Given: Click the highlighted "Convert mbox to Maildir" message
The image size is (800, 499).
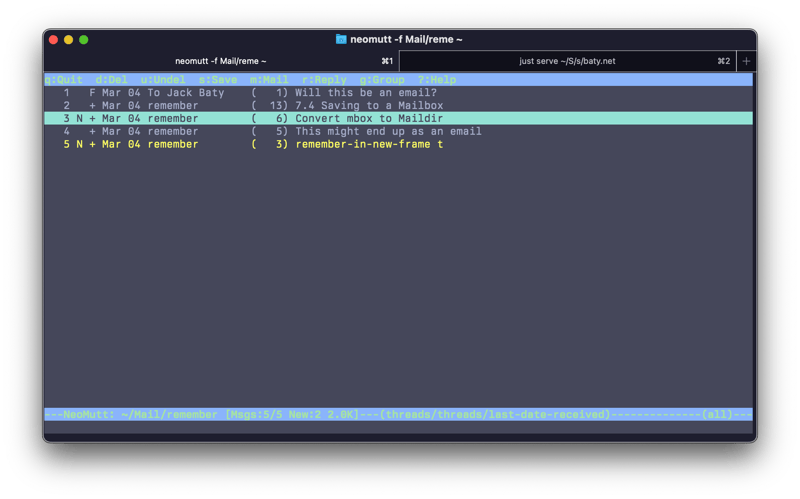Looking at the screenshot, I should tap(368, 119).
